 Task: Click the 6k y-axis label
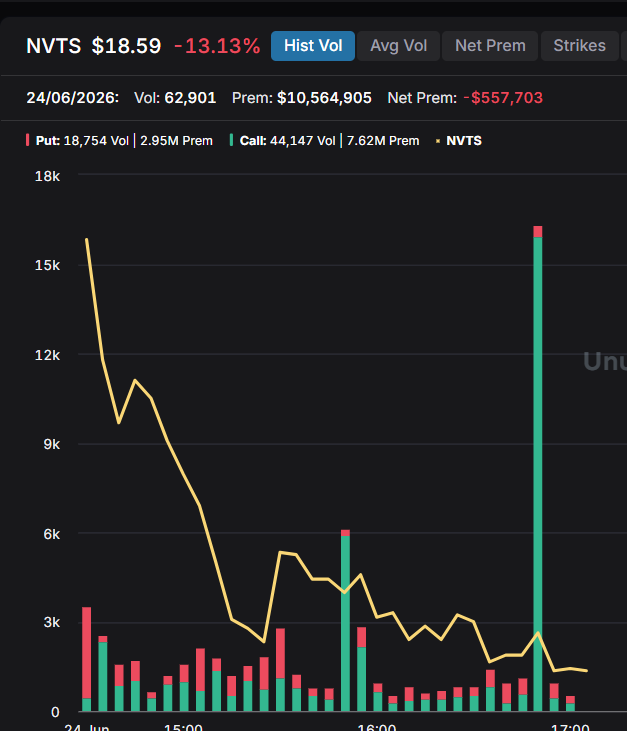[x=52, y=534]
